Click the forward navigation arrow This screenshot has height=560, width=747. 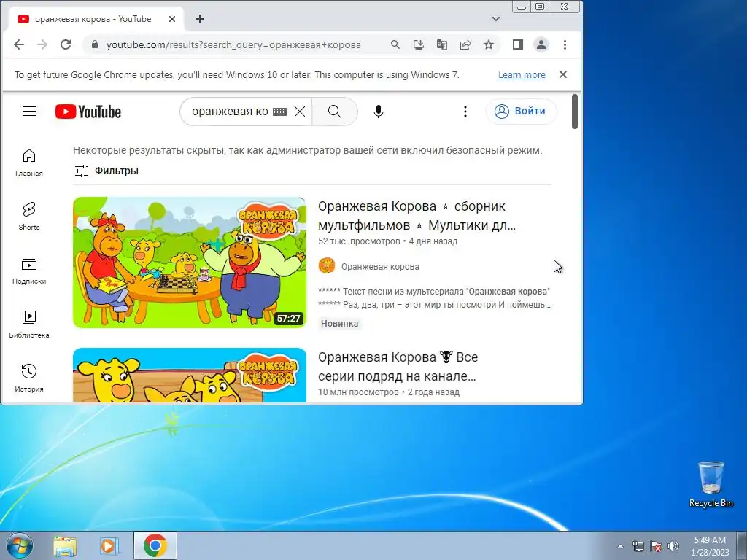[42, 44]
